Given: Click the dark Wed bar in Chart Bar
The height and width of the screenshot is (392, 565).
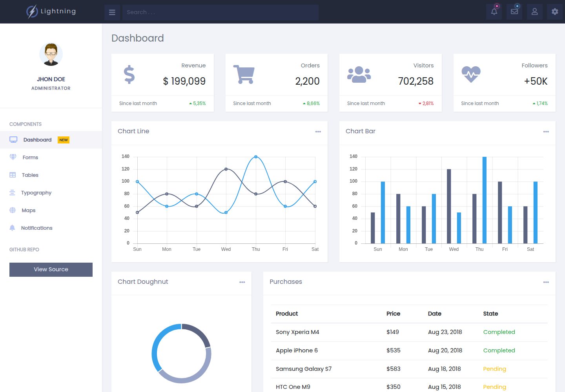Looking at the screenshot, I should tap(449, 206).
